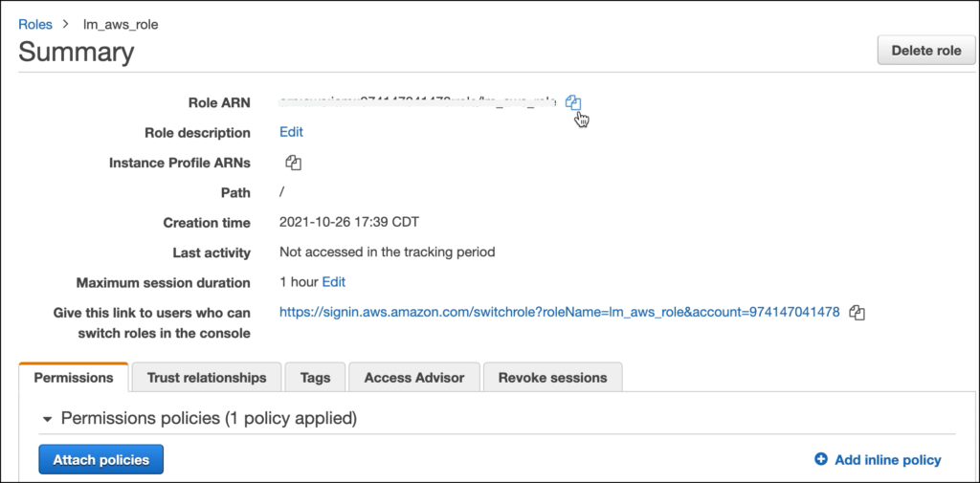Click the Summary page heading

point(77,52)
